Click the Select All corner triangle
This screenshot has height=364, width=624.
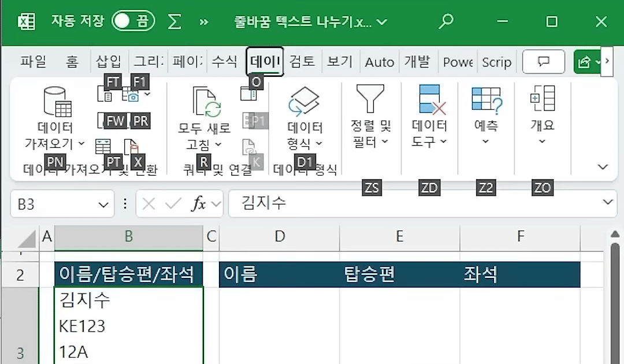point(27,240)
